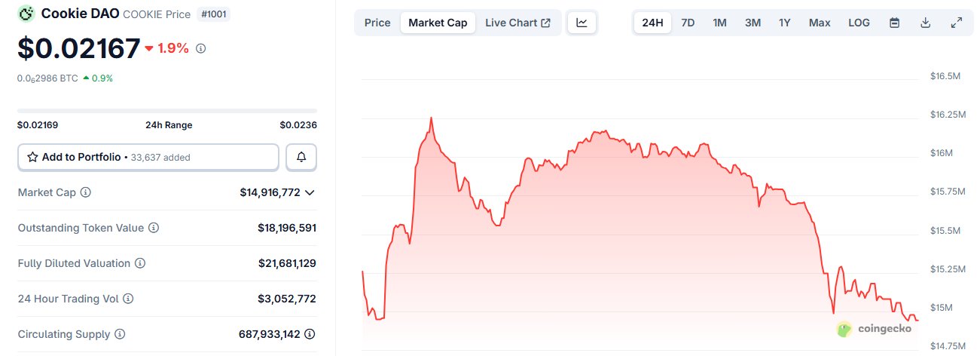Click the Add to Portfolio button
Screen dimensions: 980x356
148,157
